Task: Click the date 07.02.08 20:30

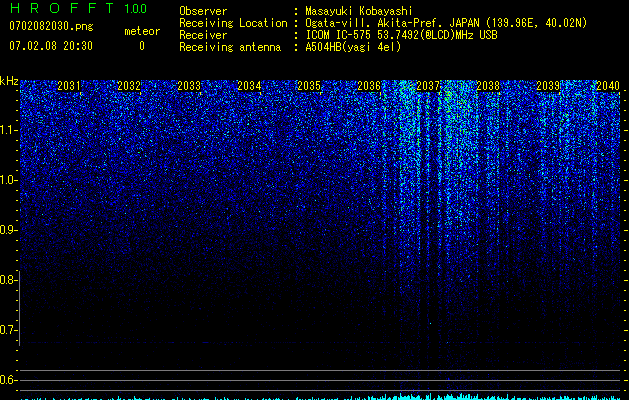Action: pos(51,46)
